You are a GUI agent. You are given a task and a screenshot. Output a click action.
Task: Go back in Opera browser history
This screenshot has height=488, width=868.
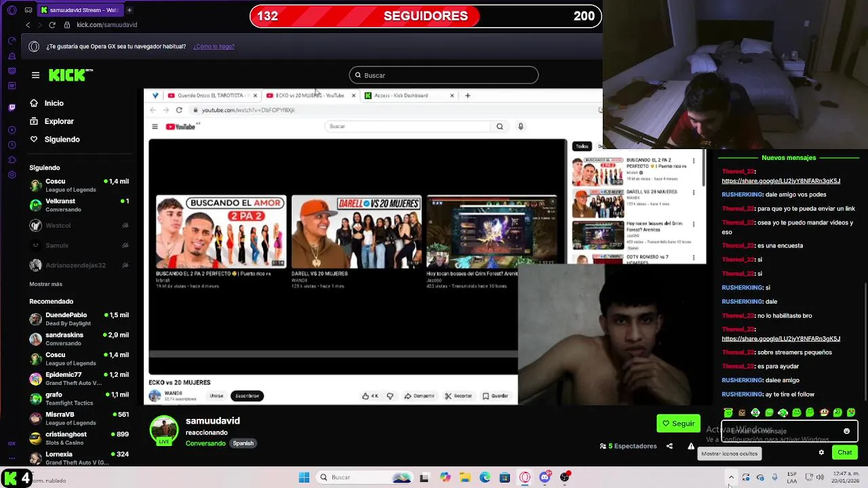pyautogui.click(x=28, y=25)
